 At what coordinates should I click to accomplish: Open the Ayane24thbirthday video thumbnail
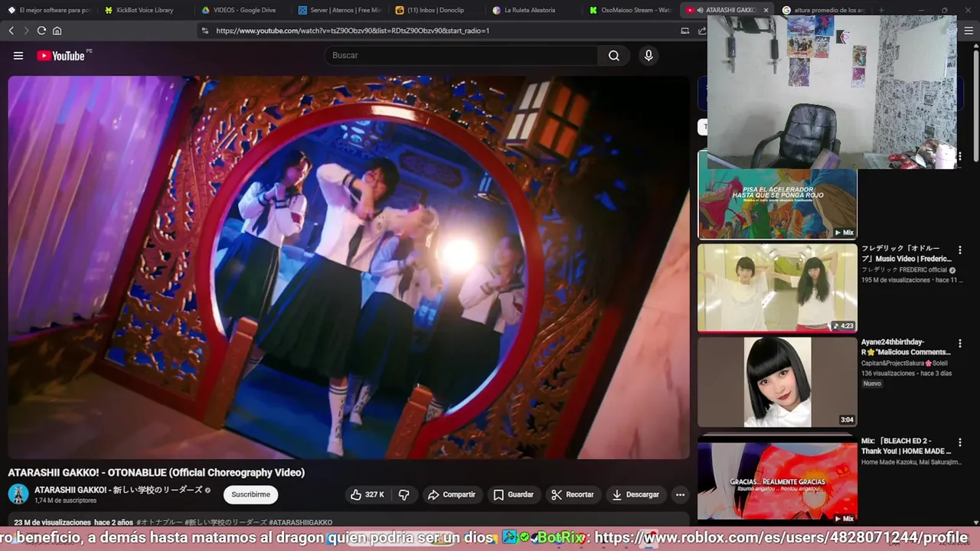coord(777,382)
